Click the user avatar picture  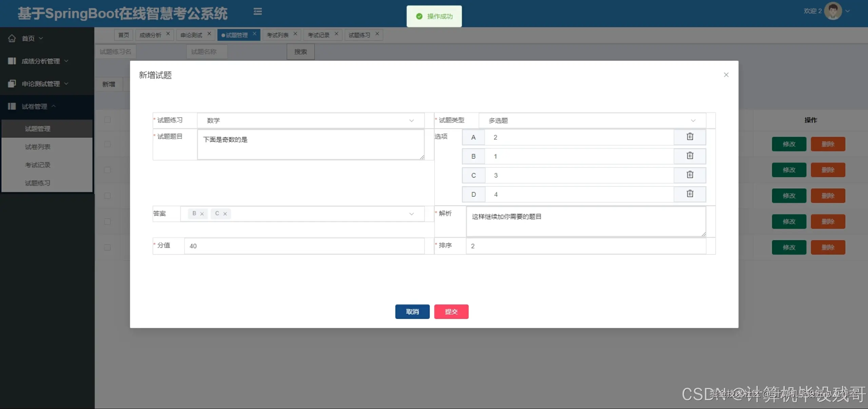(x=833, y=11)
